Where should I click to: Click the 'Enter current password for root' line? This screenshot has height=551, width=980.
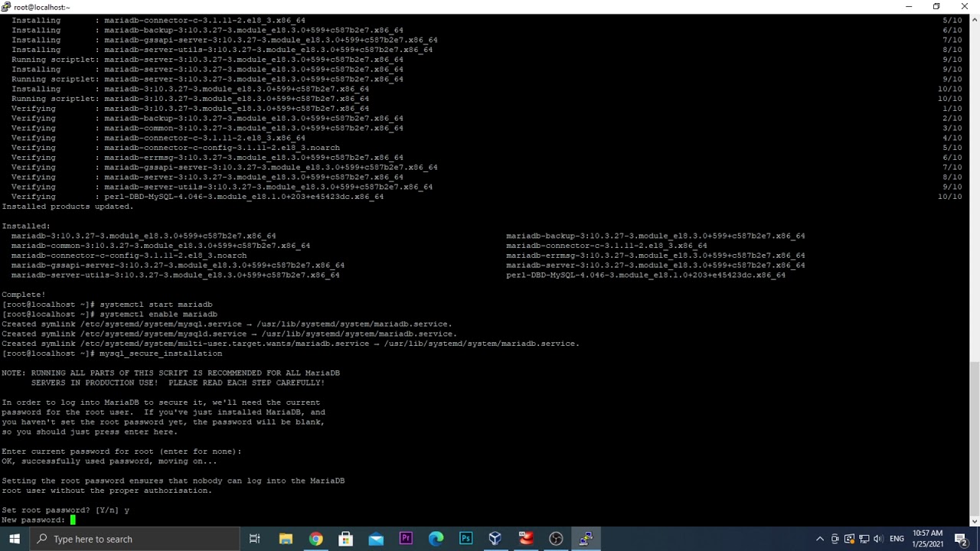coord(122,452)
